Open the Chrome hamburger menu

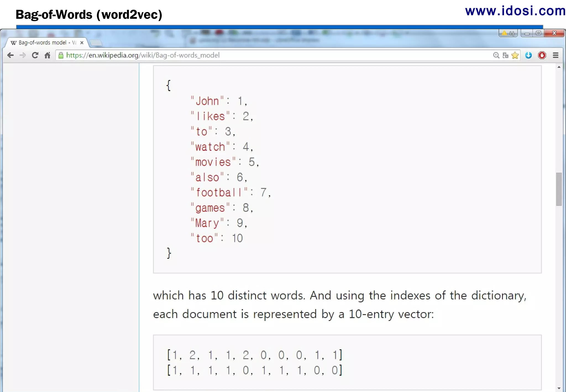(x=555, y=55)
